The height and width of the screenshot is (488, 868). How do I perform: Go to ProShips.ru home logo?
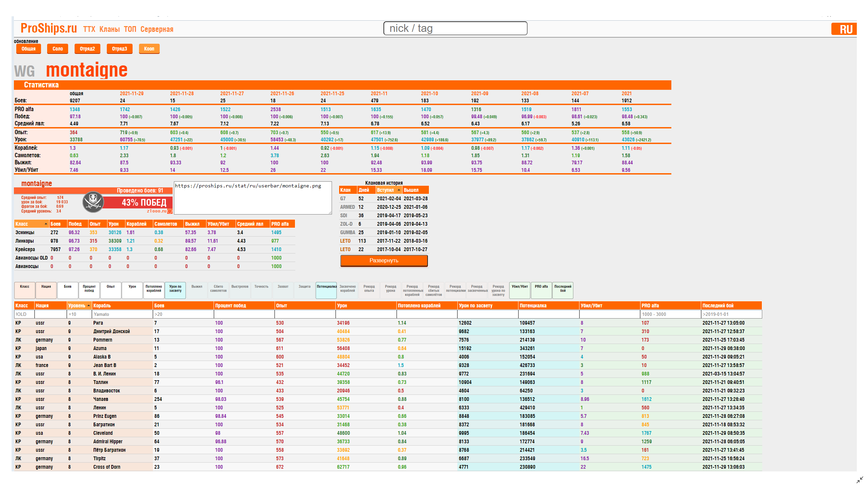[49, 28]
